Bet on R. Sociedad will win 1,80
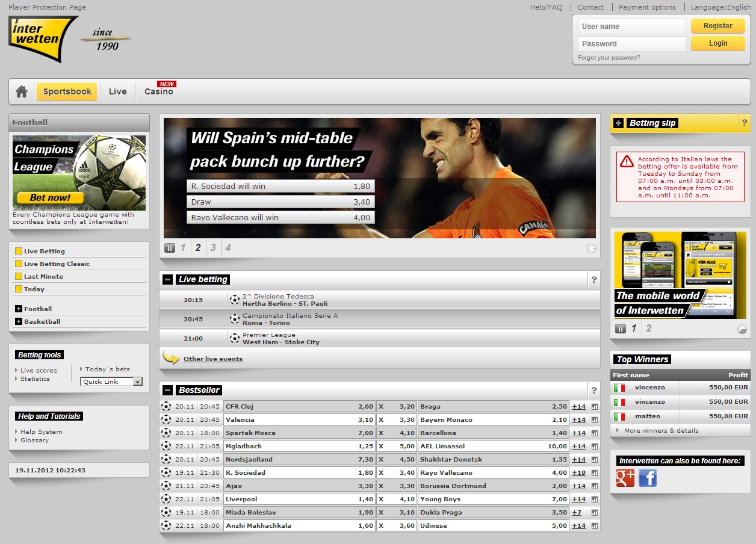Viewport: 756px width, 544px height. coord(280,186)
